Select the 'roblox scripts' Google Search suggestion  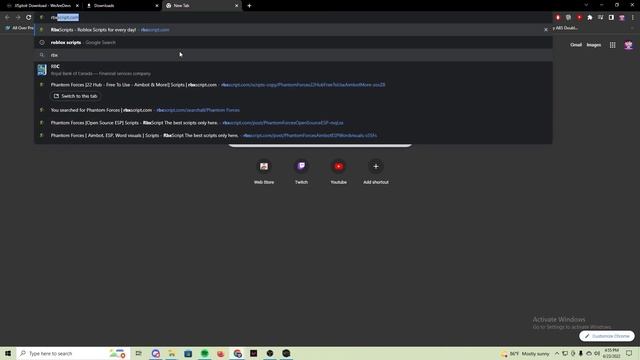pos(293,42)
